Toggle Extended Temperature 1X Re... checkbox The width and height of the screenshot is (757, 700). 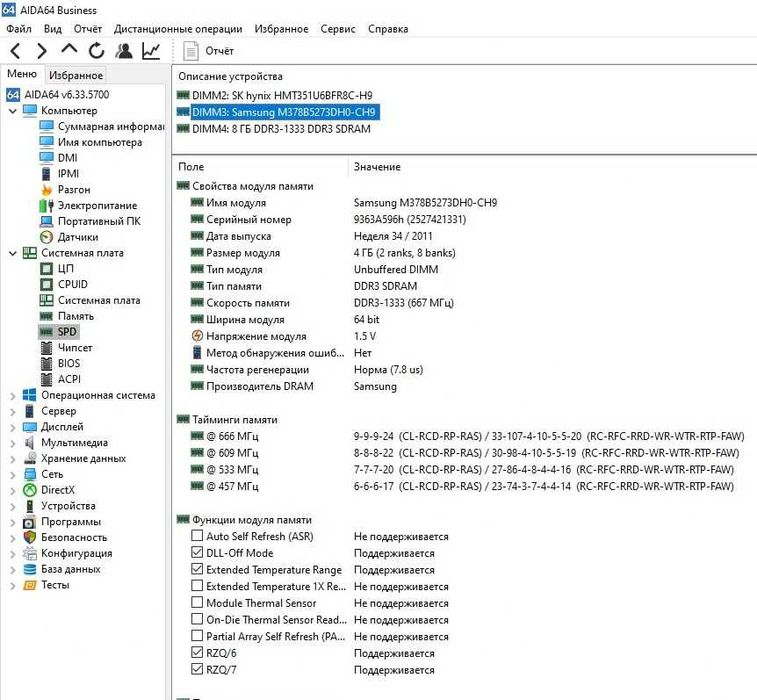coord(197,586)
